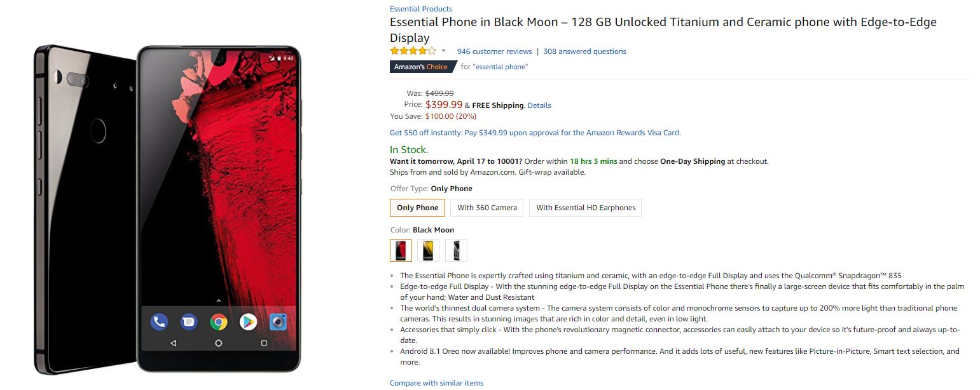Select the Only Phone offer type
Screen dimensions: 980x390
[x=417, y=208]
